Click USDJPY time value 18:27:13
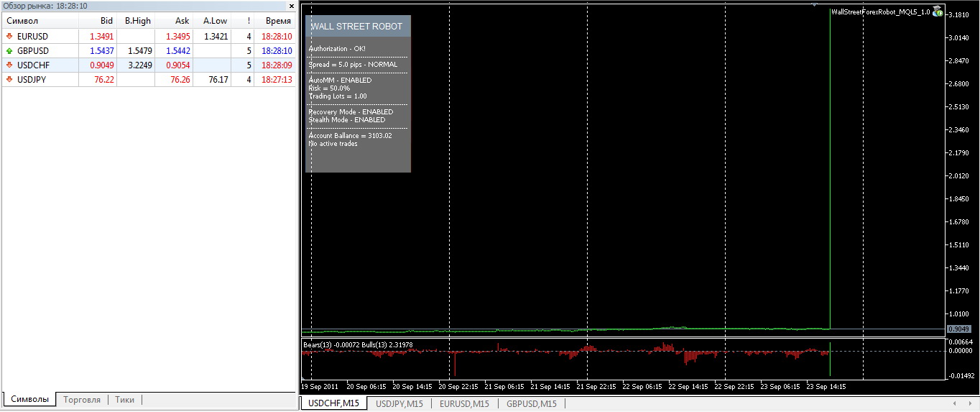 (277, 80)
